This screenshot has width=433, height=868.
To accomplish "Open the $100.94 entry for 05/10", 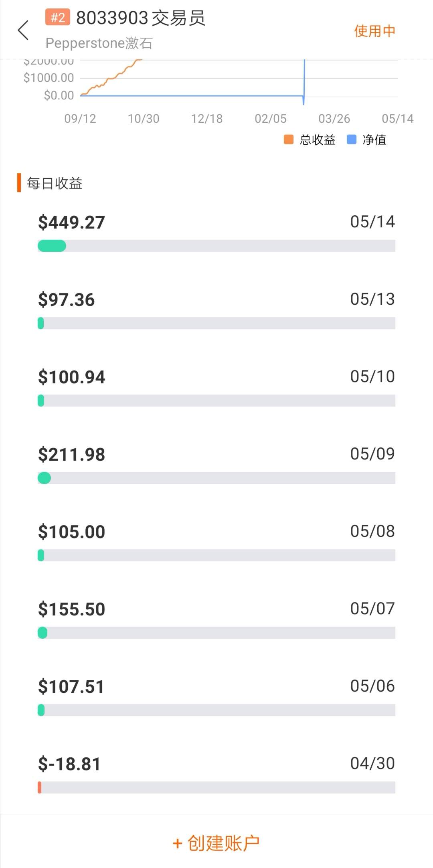I will click(71, 377).
